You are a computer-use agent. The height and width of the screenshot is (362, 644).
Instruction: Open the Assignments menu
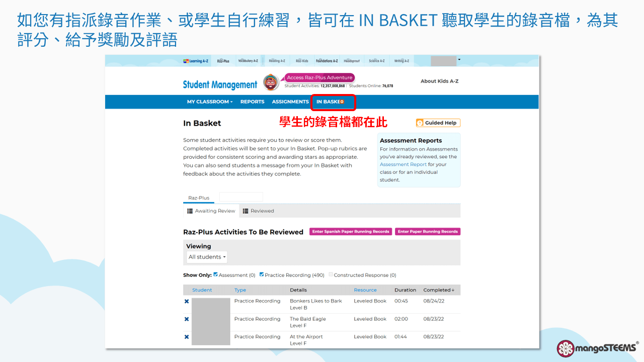[290, 102]
